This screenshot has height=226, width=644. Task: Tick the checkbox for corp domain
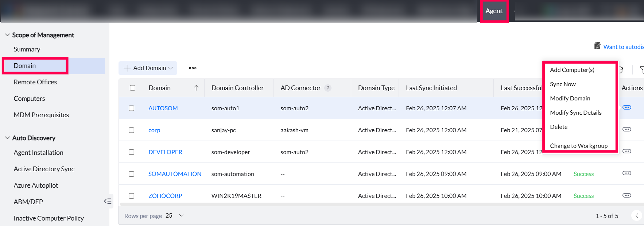pyautogui.click(x=132, y=130)
